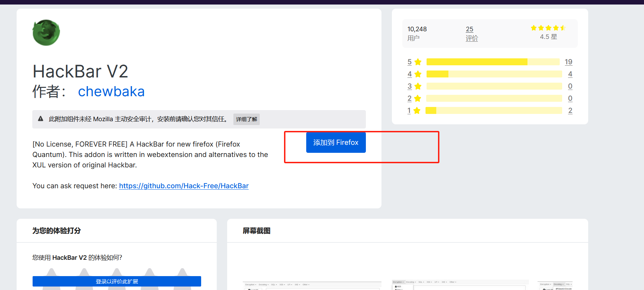The image size is (644, 290).
Task: Click the star icon beside rating 1
Action: coord(417,110)
